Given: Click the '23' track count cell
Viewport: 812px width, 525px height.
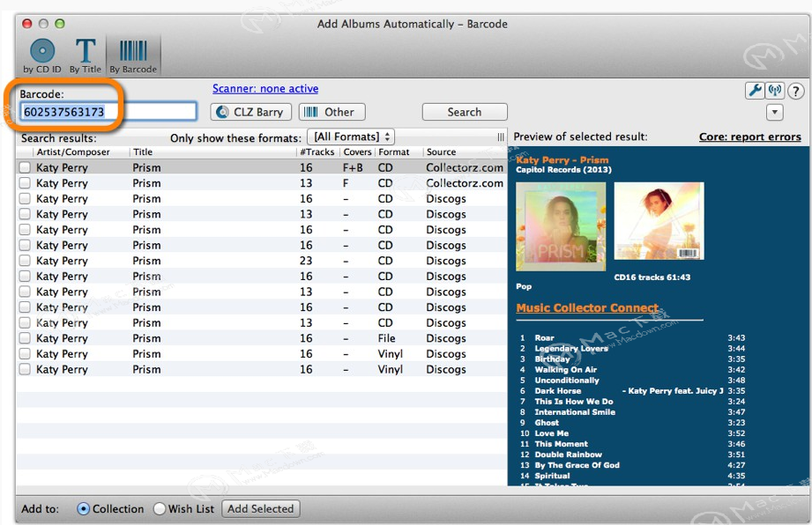Looking at the screenshot, I should click(306, 261).
